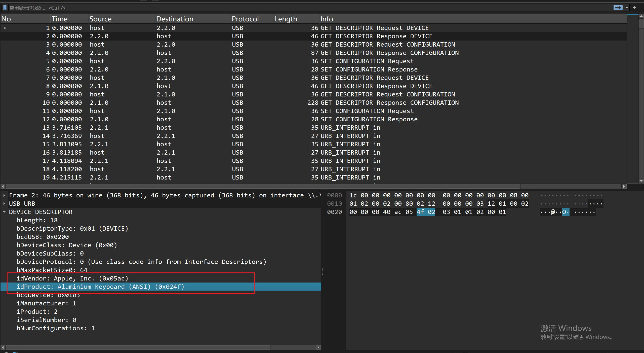Click packet list scrollbar down arrow
Image resolution: width=644 pixels, height=353 pixels.
pos(641,181)
